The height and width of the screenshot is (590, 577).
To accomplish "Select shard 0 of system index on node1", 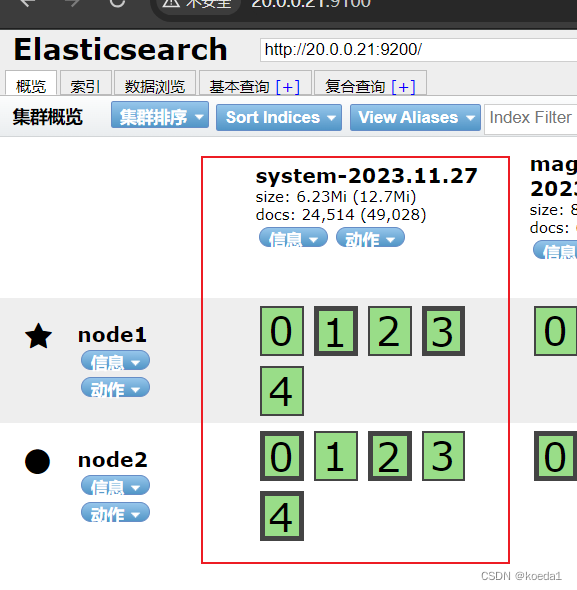I will (x=282, y=331).
